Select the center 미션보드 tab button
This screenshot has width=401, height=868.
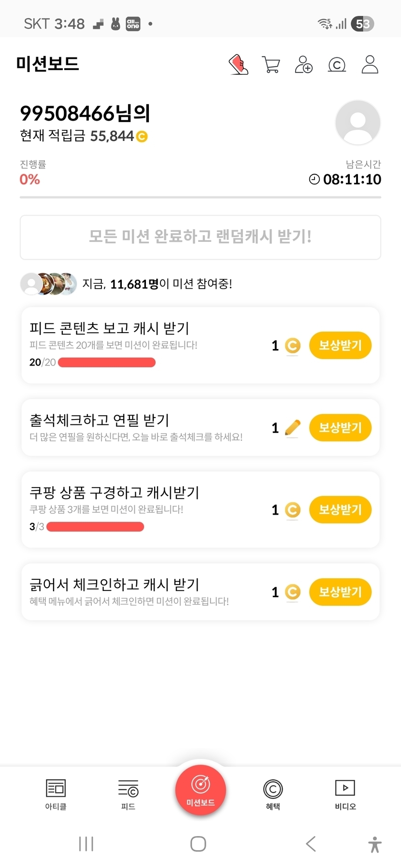click(x=200, y=790)
